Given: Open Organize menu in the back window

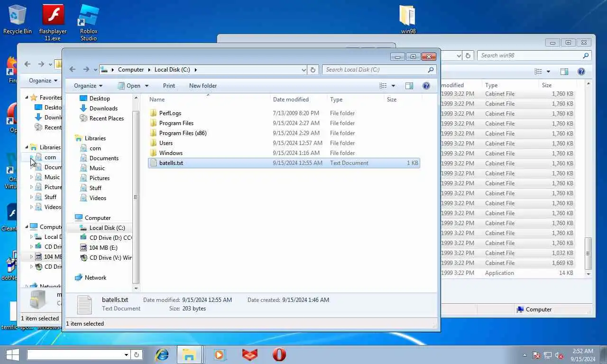Looking at the screenshot, I should click(43, 81).
